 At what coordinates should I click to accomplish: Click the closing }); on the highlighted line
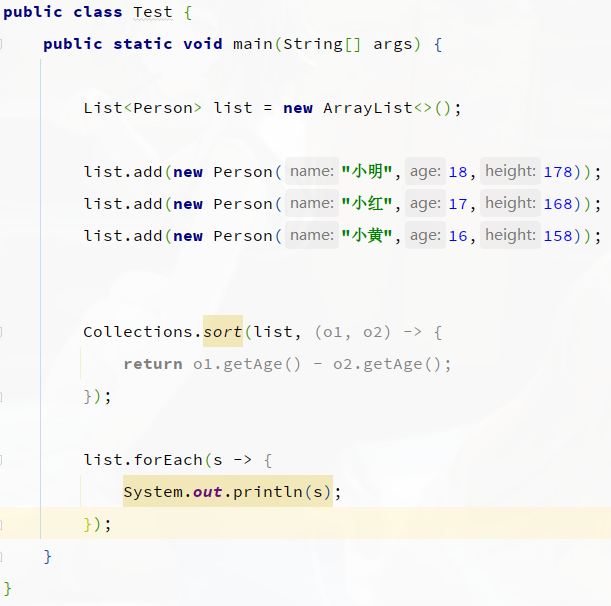pyautogui.click(x=97, y=524)
